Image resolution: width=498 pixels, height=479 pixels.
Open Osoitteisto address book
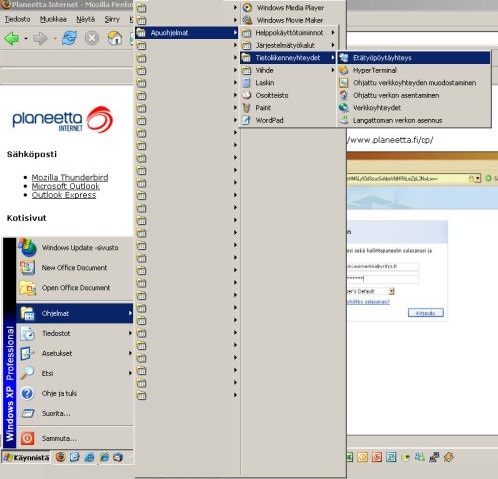coord(288,95)
